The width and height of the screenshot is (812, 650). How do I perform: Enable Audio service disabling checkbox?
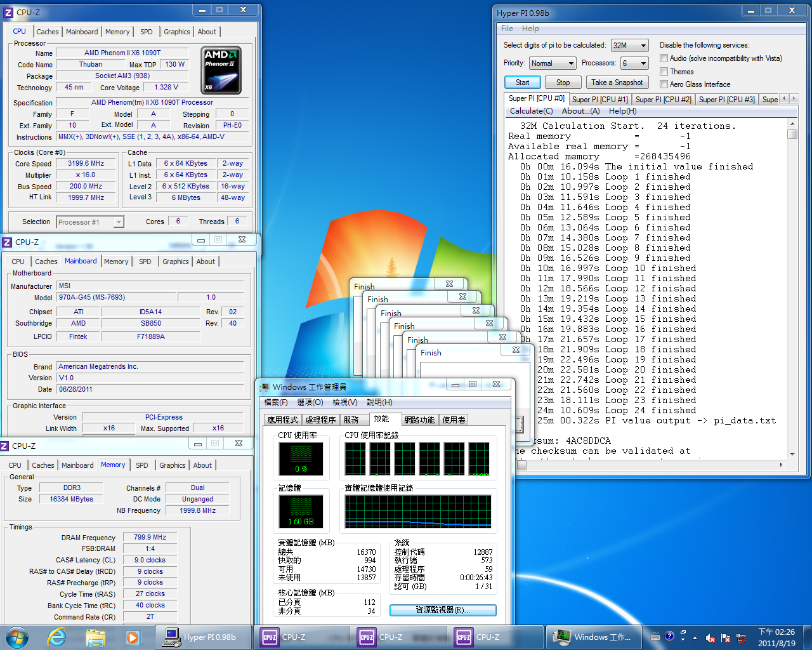coord(664,58)
